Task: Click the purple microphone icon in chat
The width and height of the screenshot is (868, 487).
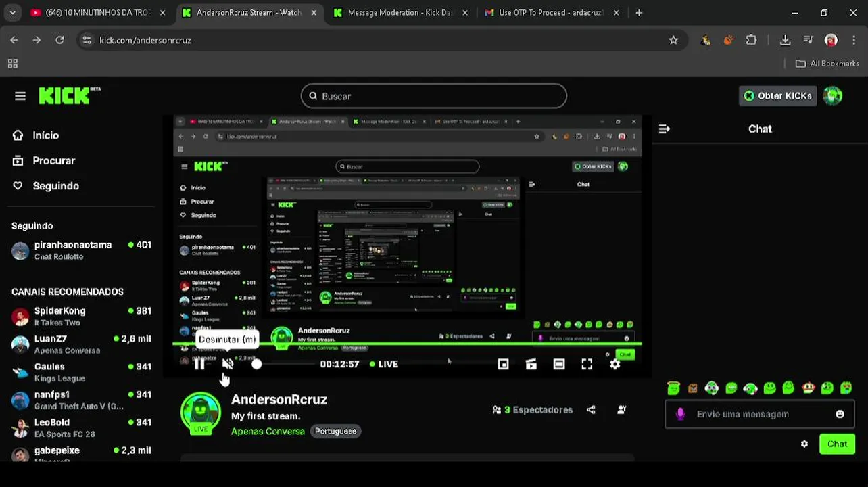Action: pos(681,414)
